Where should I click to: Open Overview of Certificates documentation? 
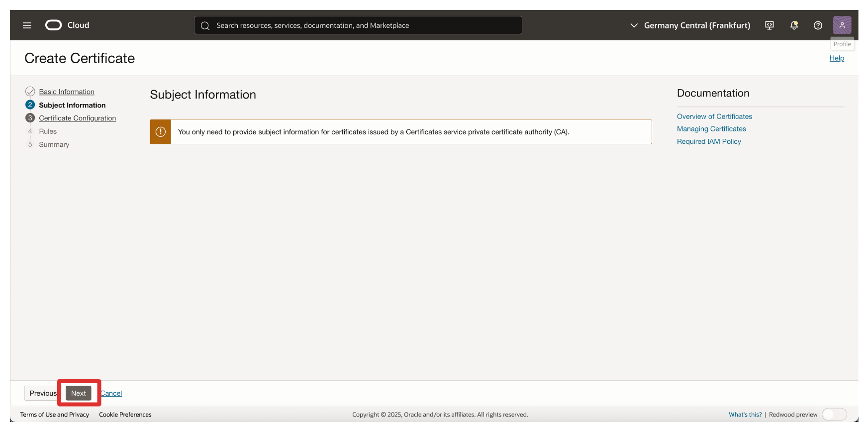[714, 116]
